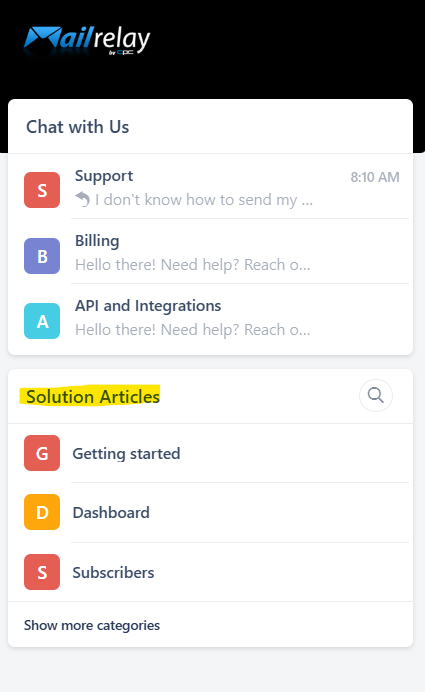This screenshot has height=692, width=425.
Task: Open the Getting started article category
Action: pyautogui.click(x=211, y=453)
